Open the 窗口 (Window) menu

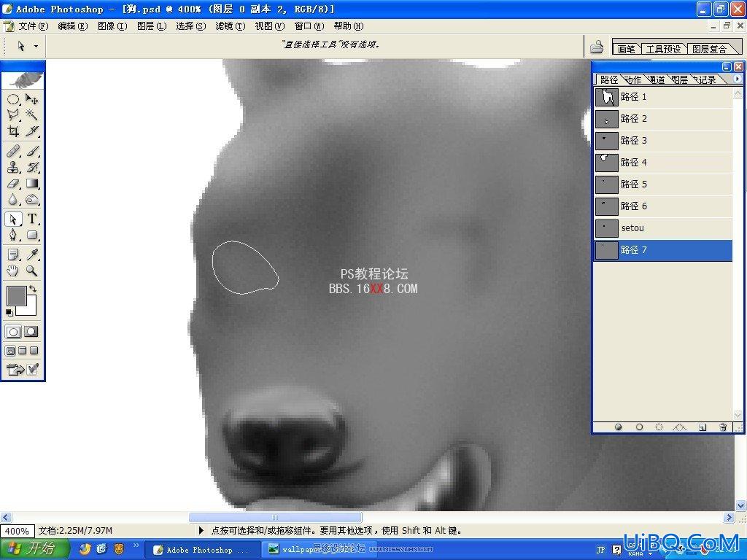pyautogui.click(x=309, y=26)
